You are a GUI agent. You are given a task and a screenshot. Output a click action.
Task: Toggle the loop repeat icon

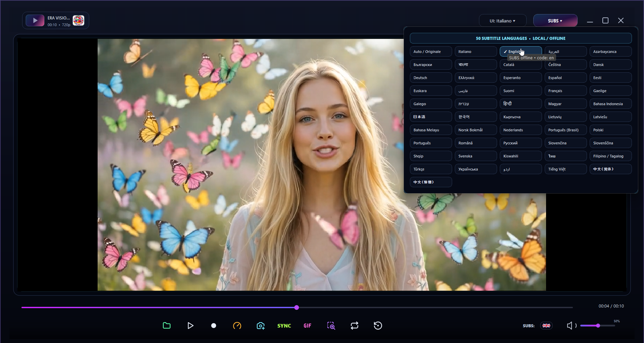(355, 326)
